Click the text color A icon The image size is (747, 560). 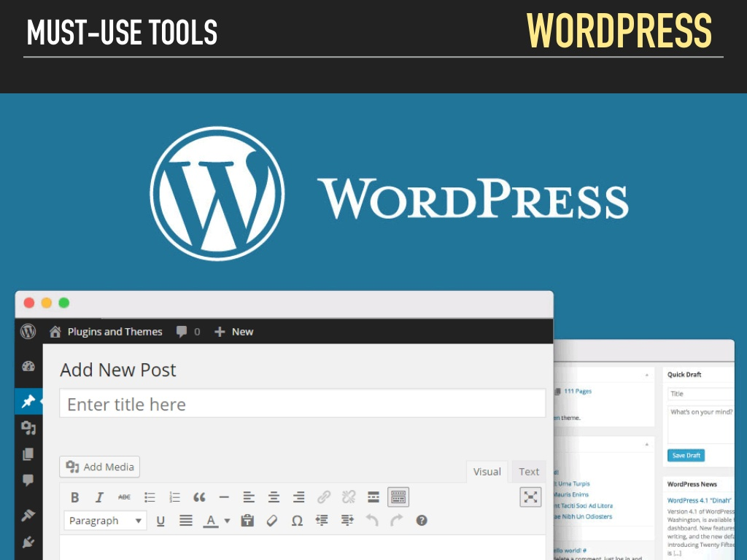[x=211, y=521]
